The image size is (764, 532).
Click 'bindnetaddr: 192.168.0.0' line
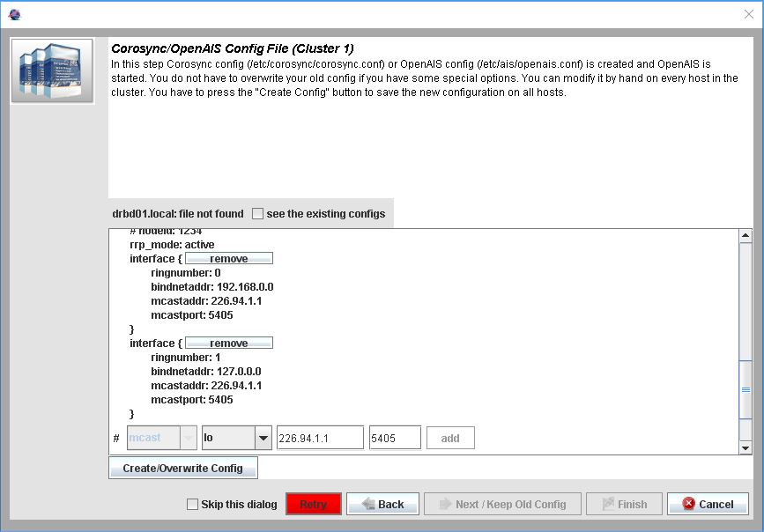pos(212,287)
